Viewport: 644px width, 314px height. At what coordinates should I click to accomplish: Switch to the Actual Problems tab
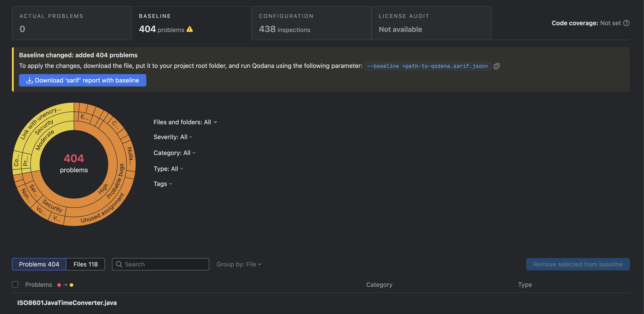tap(72, 23)
